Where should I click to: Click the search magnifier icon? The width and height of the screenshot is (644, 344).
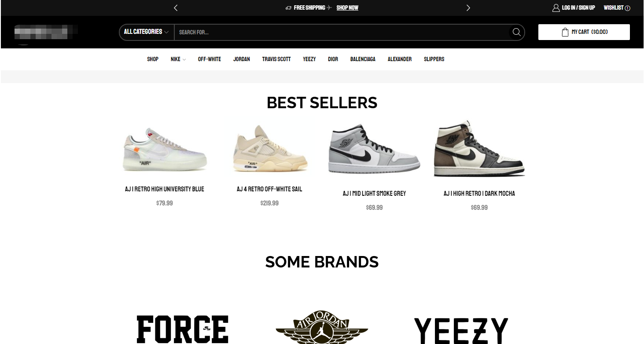[x=516, y=32]
